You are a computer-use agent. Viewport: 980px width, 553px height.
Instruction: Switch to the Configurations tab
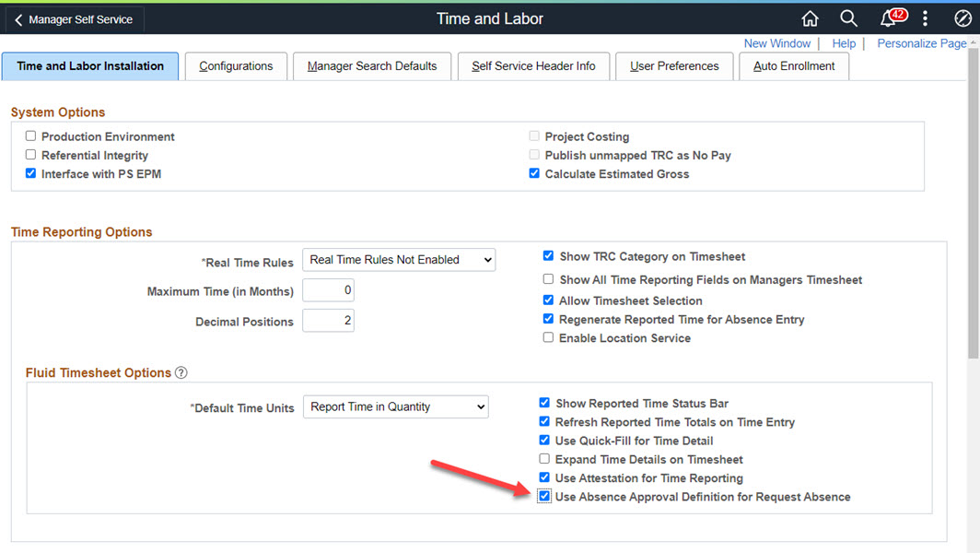coord(236,66)
